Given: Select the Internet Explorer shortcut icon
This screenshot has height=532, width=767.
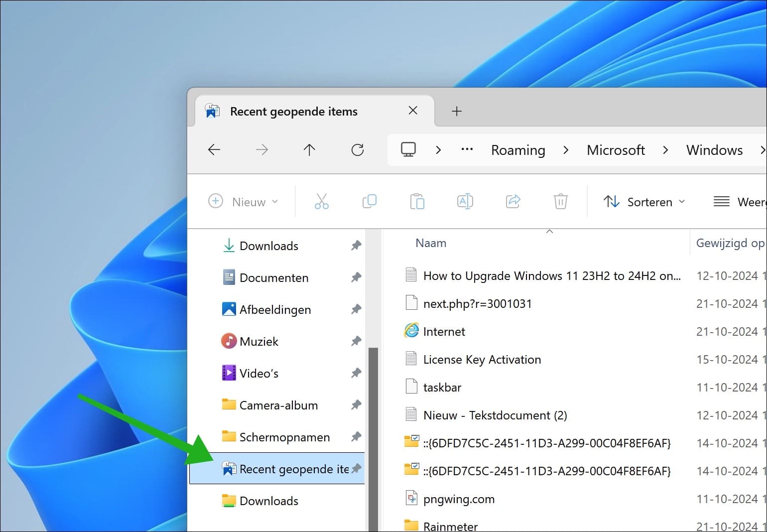Looking at the screenshot, I should click(x=411, y=331).
